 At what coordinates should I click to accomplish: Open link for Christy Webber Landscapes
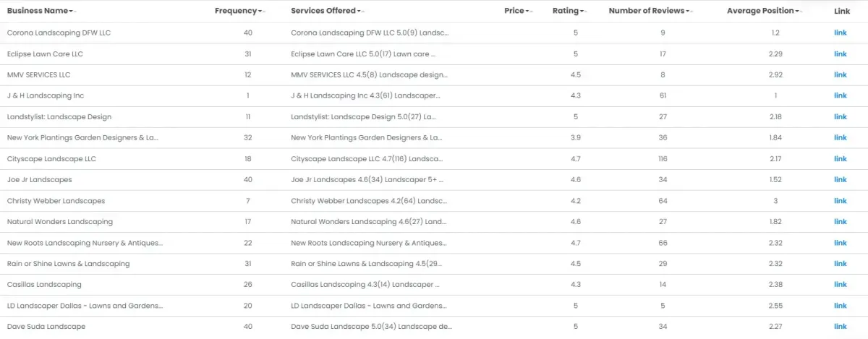840,201
